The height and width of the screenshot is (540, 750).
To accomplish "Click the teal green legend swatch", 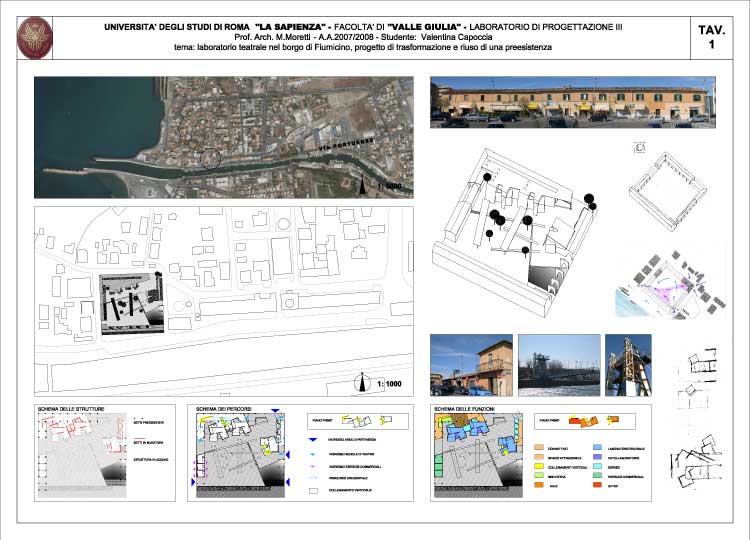I will point(598,476).
